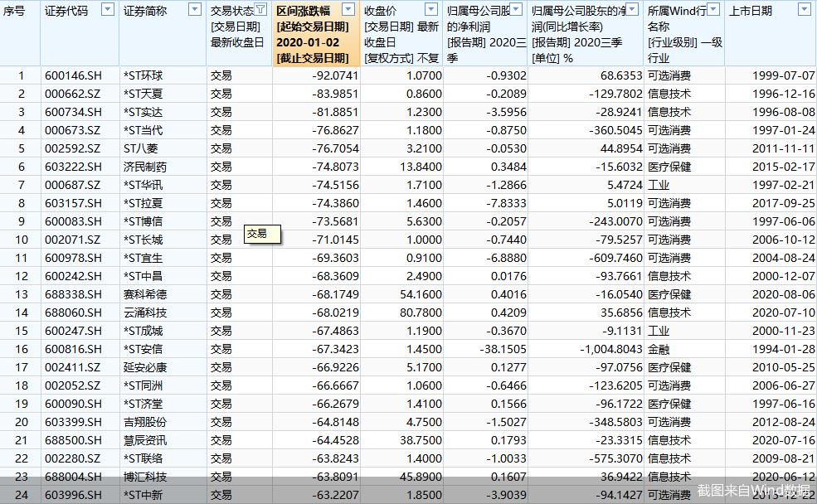The width and height of the screenshot is (817, 504).
Task: Select security code 000662.SZ
Action: coord(72,94)
